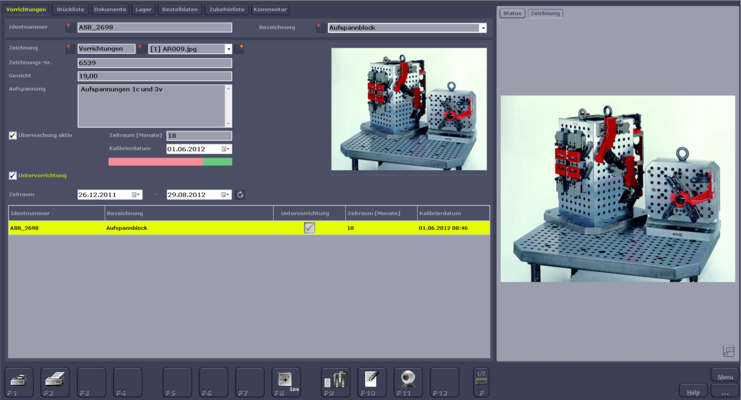Toggle the Überwachung aktiv checkbox
The height and width of the screenshot is (400, 741).
(x=13, y=135)
